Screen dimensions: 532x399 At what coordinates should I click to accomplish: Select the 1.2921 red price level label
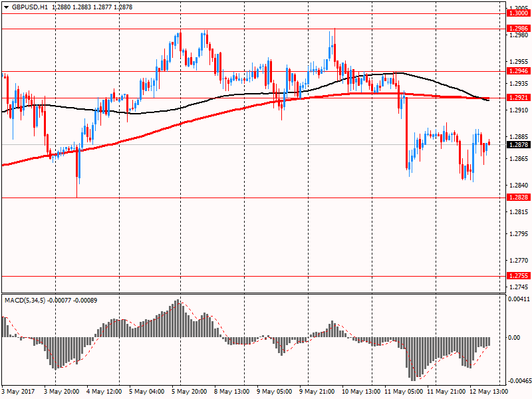pos(519,98)
